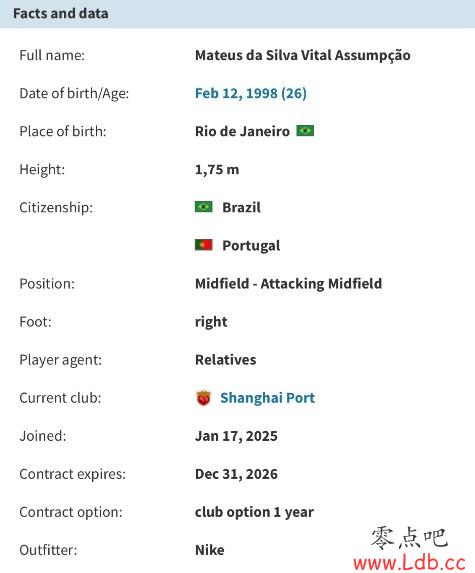Click the Midfield - Attacking Midfield position value
This screenshot has width=475, height=573.
(x=288, y=284)
